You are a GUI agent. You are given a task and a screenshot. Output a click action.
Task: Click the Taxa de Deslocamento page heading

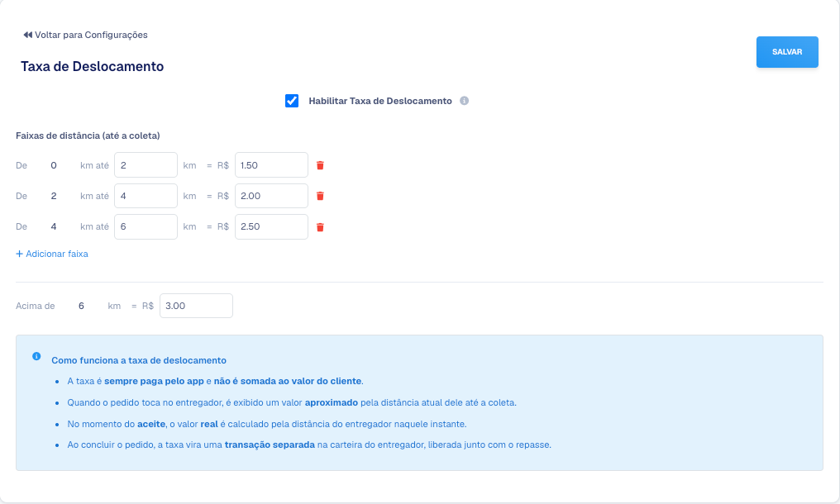[92, 66]
